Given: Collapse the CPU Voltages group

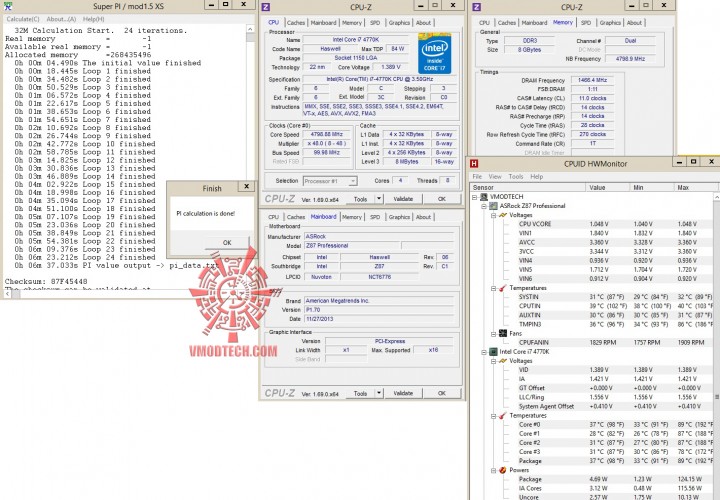Looking at the screenshot, I should [494, 361].
